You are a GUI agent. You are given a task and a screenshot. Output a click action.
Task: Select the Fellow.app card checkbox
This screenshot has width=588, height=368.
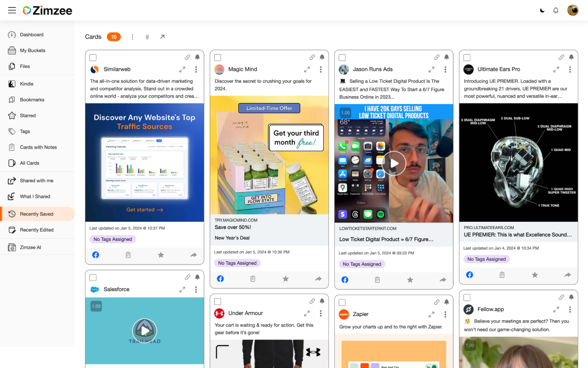click(467, 297)
